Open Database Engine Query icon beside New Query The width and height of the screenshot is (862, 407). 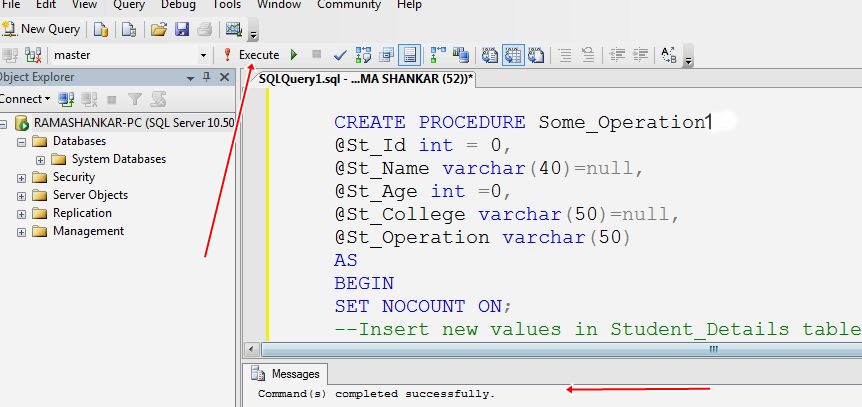[101, 29]
